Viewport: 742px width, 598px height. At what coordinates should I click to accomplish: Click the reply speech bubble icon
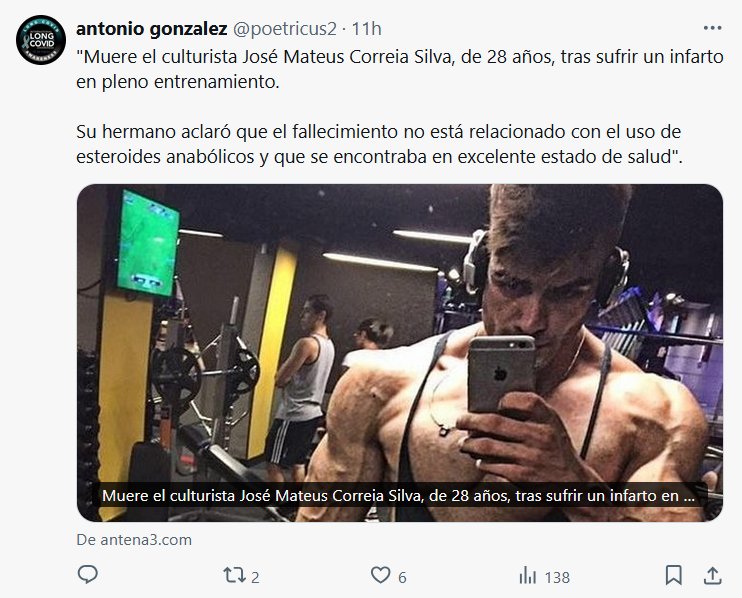click(x=88, y=575)
